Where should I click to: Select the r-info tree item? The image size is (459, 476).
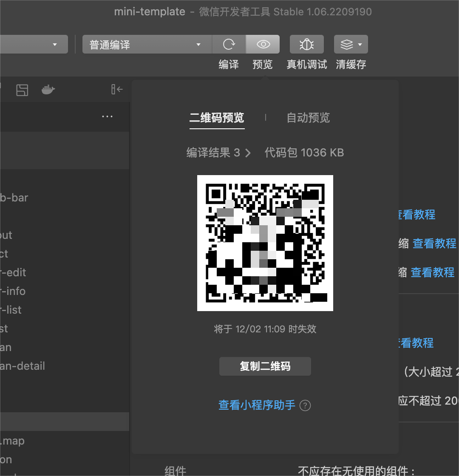tap(13, 291)
